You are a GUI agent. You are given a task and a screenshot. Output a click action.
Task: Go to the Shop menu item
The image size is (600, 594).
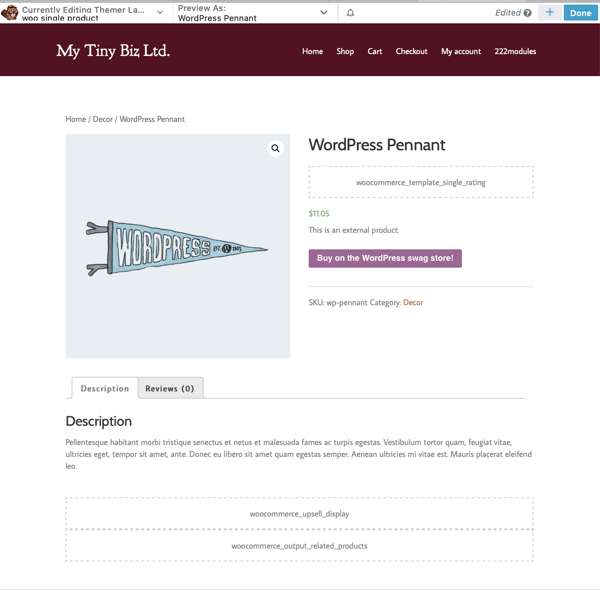click(345, 52)
